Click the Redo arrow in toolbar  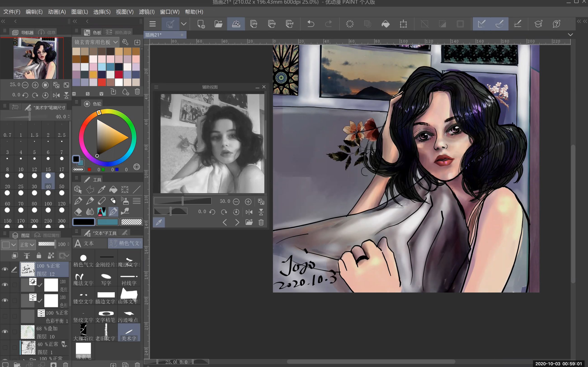pyautogui.click(x=329, y=24)
